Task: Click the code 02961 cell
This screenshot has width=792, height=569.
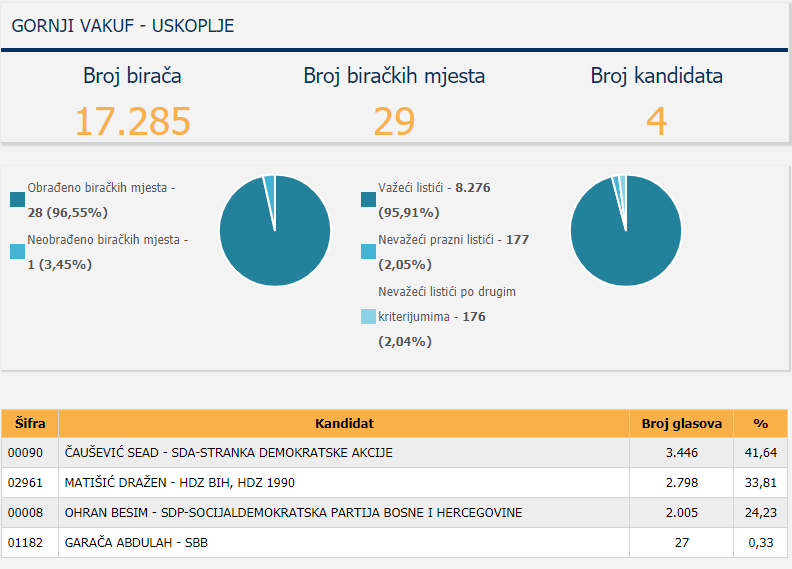Action: (30, 483)
